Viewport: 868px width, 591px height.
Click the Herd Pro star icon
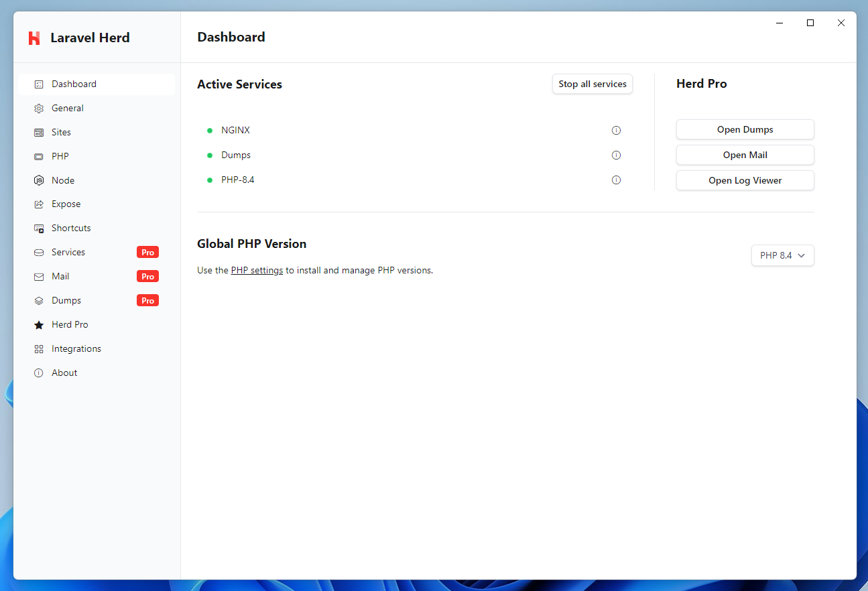[39, 324]
